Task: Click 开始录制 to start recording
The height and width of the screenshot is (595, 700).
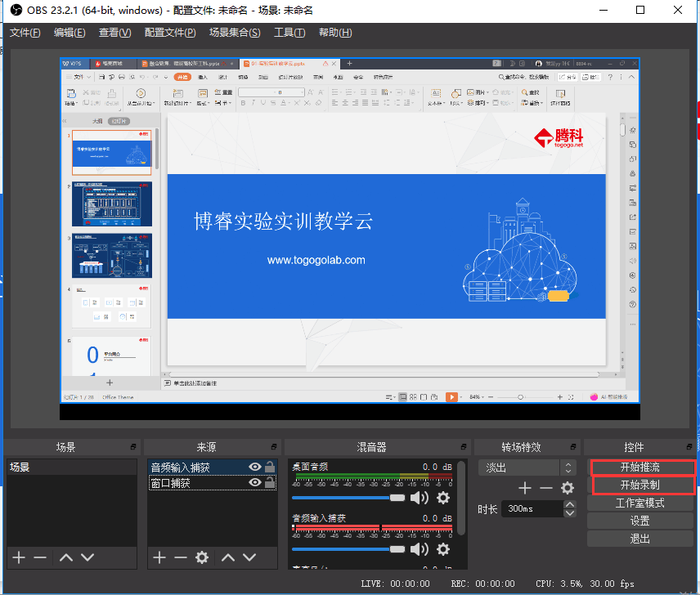Action: [x=639, y=485]
